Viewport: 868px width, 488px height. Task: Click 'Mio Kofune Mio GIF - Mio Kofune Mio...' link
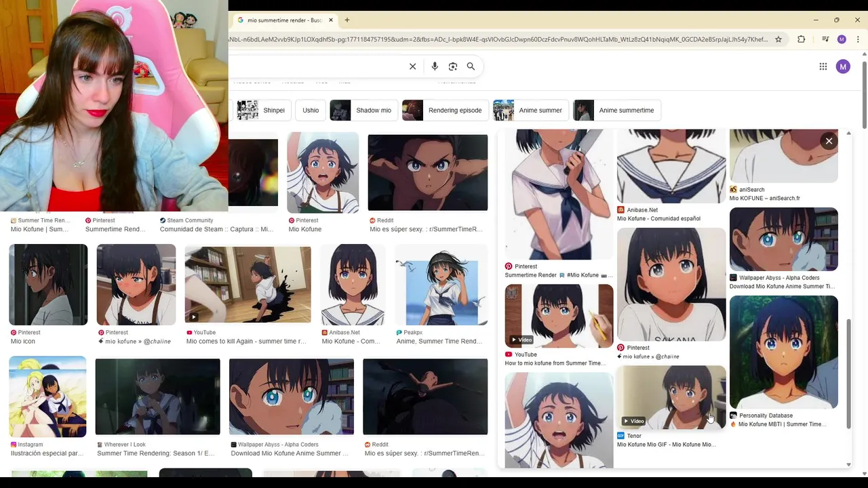pyautogui.click(x=667, y=445)
